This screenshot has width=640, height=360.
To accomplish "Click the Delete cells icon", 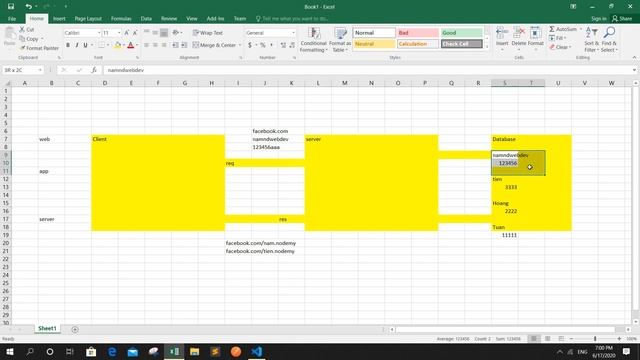I will click(519, 33).
